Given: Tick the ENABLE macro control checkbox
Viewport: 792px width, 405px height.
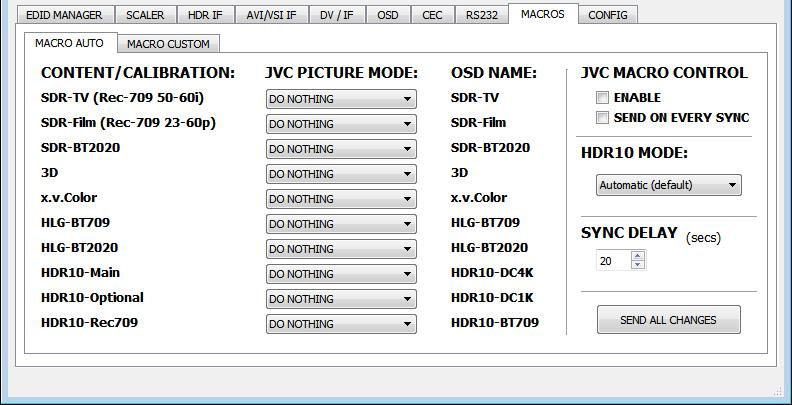Looking at the screenshot, I should 602,97.
